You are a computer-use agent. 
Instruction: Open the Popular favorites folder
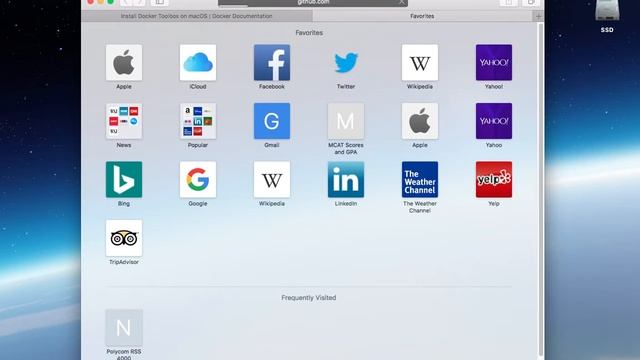(x=198, y=121)
